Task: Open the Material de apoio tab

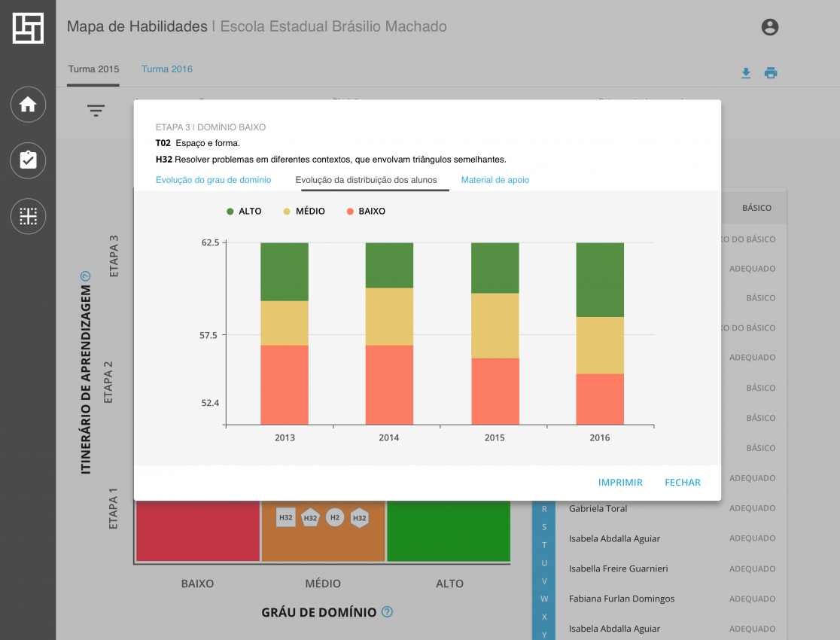Action: (x=495, y=180)
